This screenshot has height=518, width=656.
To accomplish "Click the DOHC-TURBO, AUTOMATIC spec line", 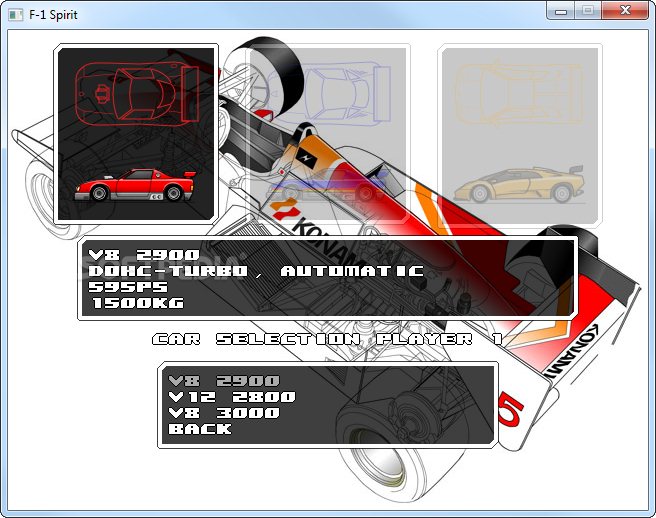I will [x=256, y=271].
